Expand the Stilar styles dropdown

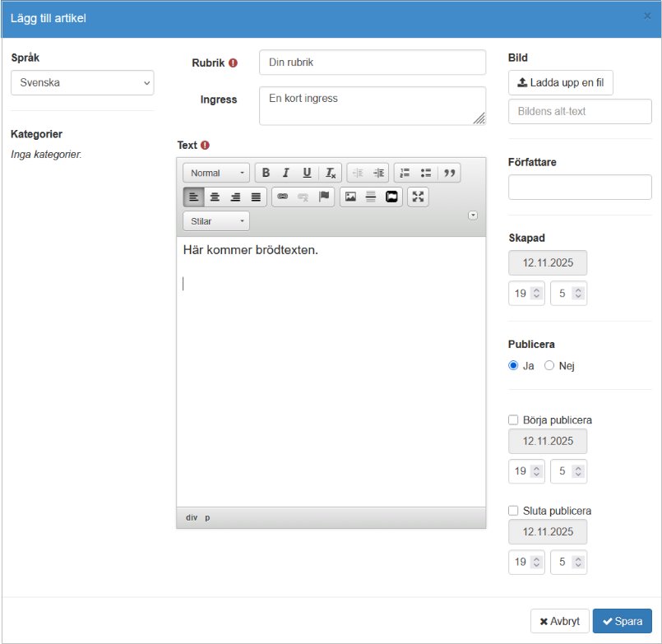coord(216,221)
